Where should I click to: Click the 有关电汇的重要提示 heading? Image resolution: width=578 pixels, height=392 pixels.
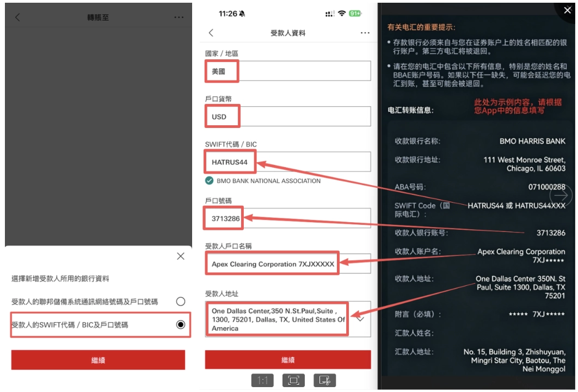pyautogui.click(x=421, y=27)
